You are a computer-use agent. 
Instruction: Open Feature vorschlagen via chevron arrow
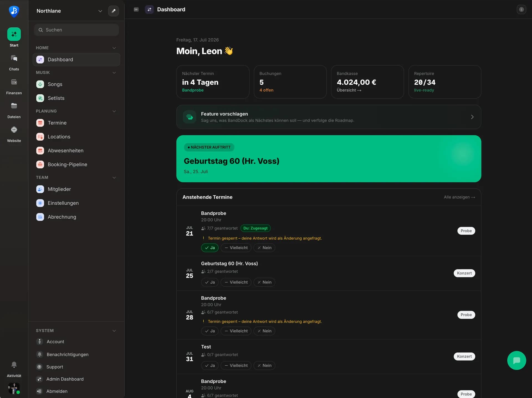click(472, 117)
